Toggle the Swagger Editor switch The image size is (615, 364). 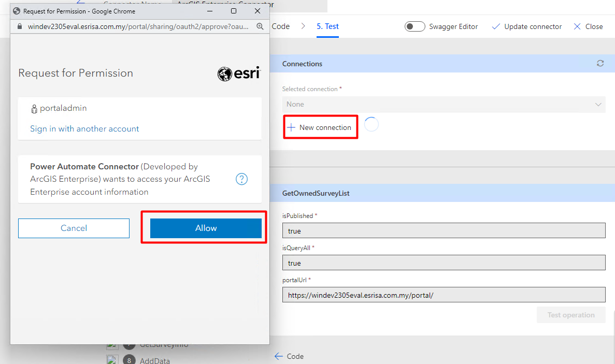pos(414,26)
